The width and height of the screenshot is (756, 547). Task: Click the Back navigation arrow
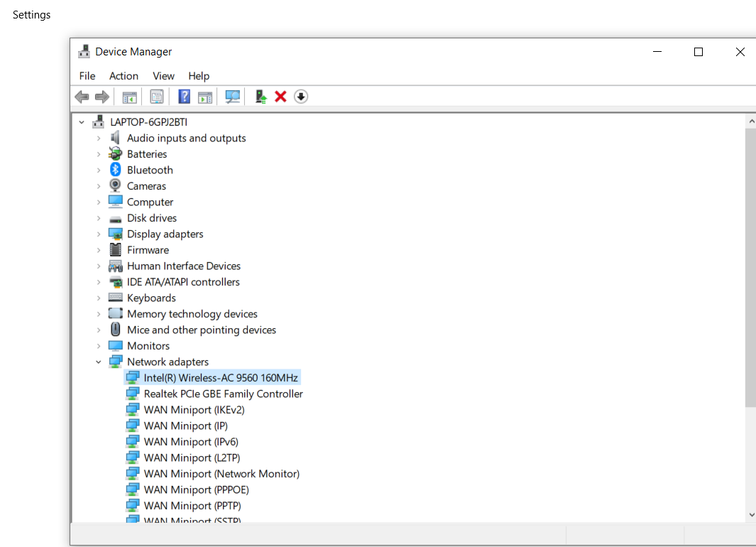[x=82, y=96]
